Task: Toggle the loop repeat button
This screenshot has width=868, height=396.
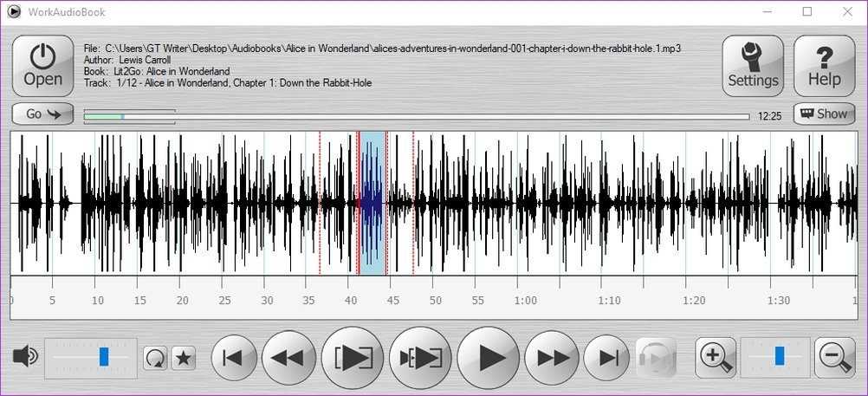Action: [x=156, y=357]
